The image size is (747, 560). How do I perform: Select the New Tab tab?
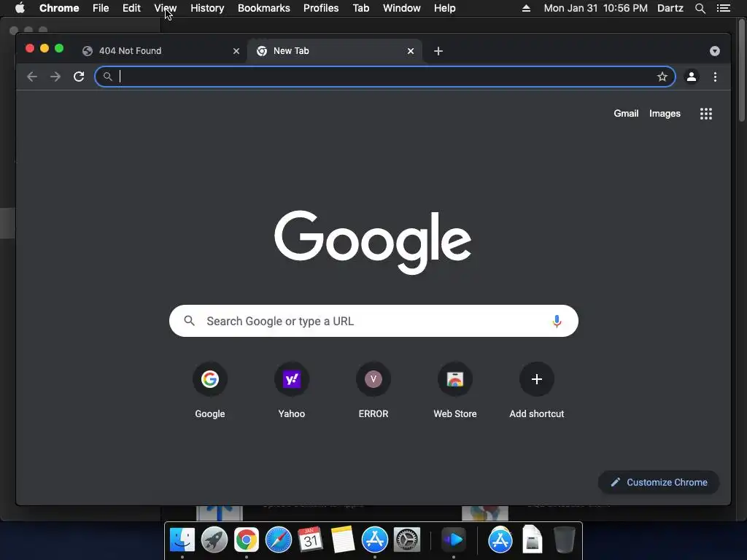(334, 51)
